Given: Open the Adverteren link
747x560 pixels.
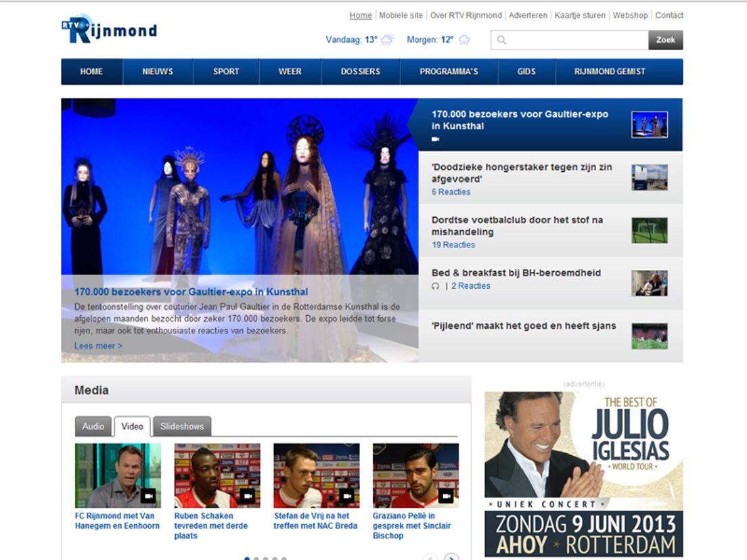Looking at the screenshot, I should (528, 16).
